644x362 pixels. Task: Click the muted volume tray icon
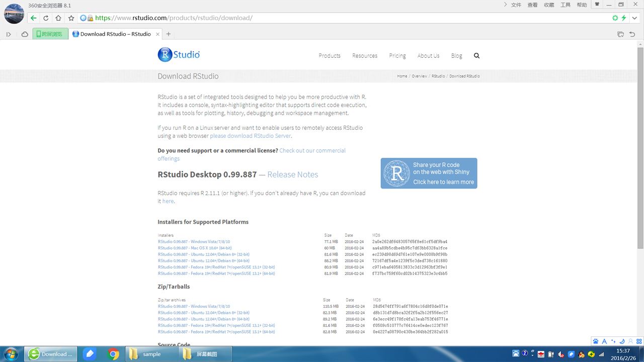click(560, 354)
